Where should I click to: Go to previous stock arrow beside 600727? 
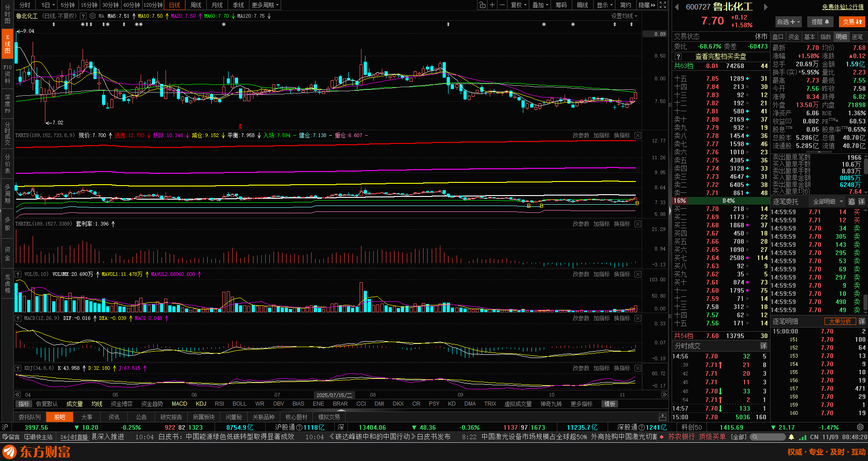click(677, 7)
